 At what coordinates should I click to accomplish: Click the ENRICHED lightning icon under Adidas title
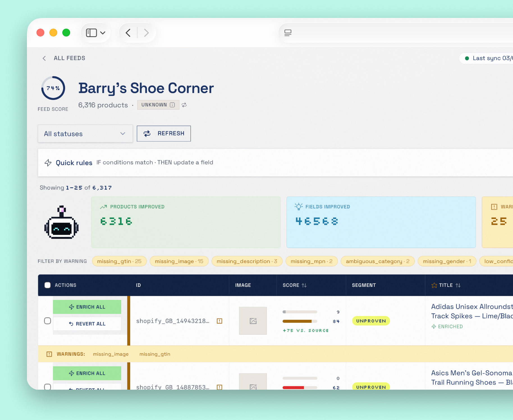click(x=434, y=327)
